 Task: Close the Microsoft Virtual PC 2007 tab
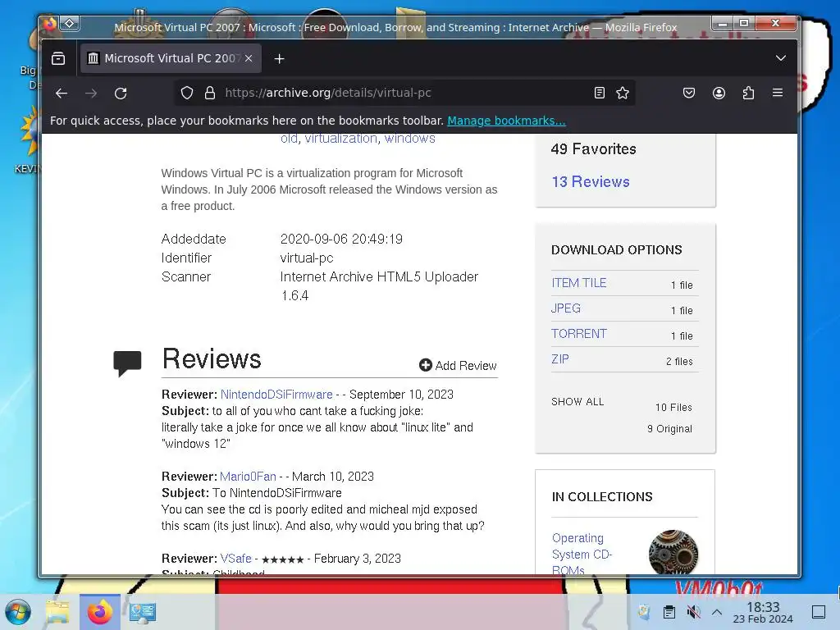click(249, 58)
